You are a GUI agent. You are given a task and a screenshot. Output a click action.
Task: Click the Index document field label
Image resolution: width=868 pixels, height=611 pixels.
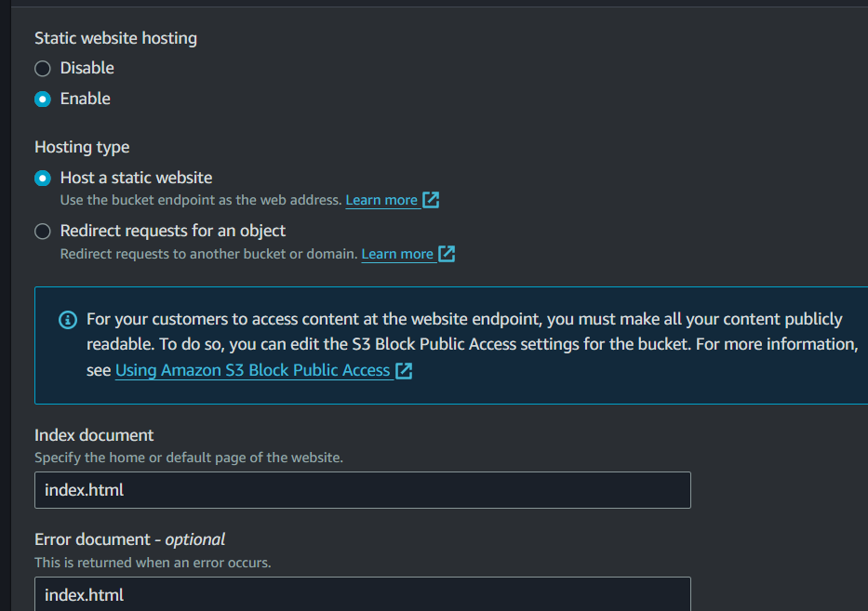tap(94, 435)
